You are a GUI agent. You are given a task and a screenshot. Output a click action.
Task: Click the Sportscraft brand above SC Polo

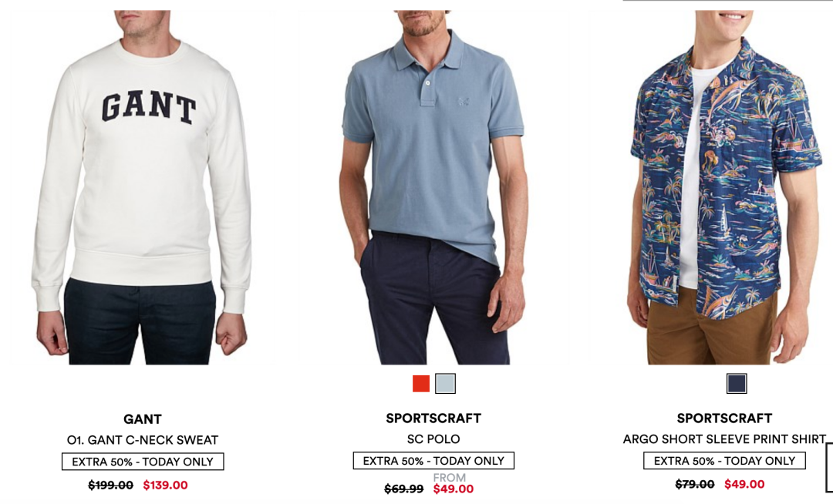click(x=433, y=418)
